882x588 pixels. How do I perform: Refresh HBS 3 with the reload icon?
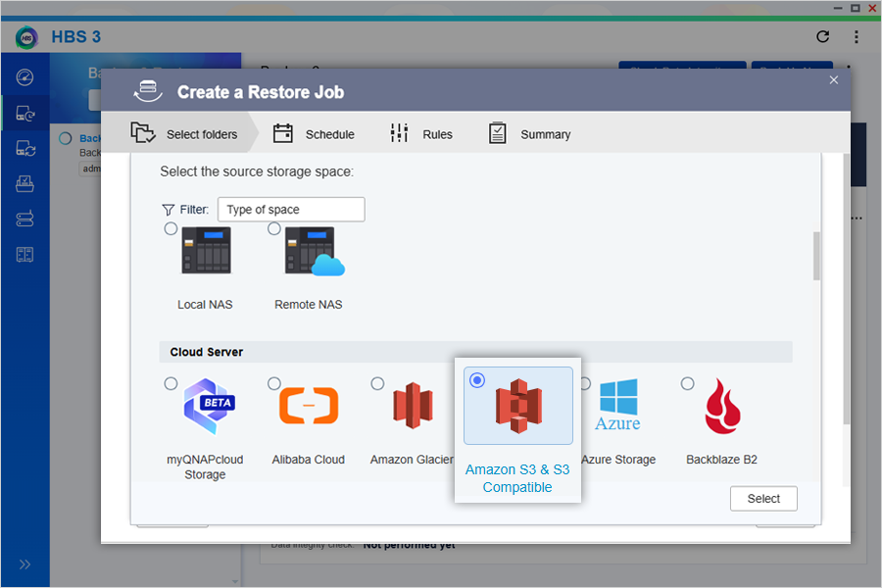[822, 36]
